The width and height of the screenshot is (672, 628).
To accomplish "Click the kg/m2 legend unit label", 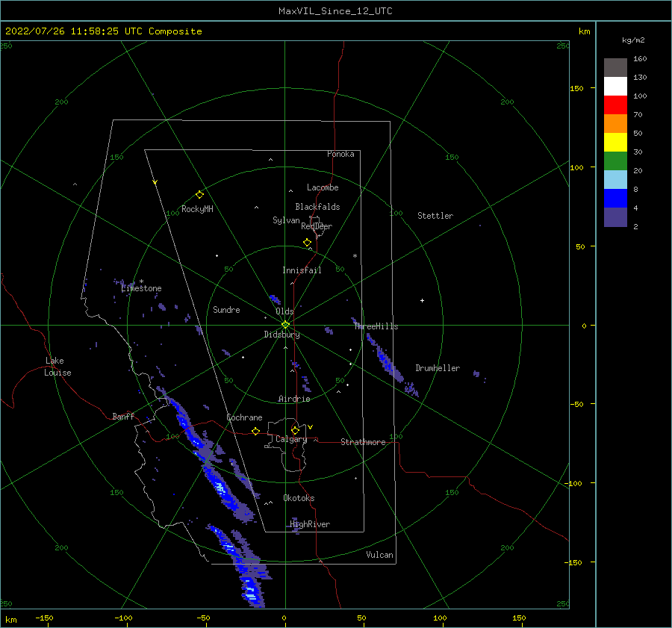I will 633,40.
